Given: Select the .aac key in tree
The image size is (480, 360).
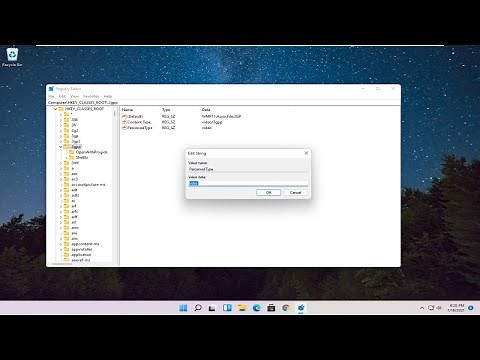Looking at the screenshot, I should [74, 174].
